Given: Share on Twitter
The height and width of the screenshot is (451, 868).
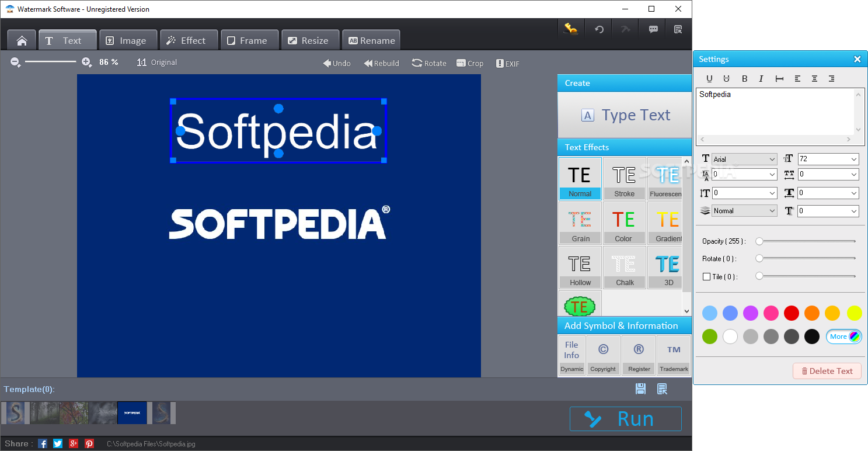Looking at the screenshot, I should (58, 443).
